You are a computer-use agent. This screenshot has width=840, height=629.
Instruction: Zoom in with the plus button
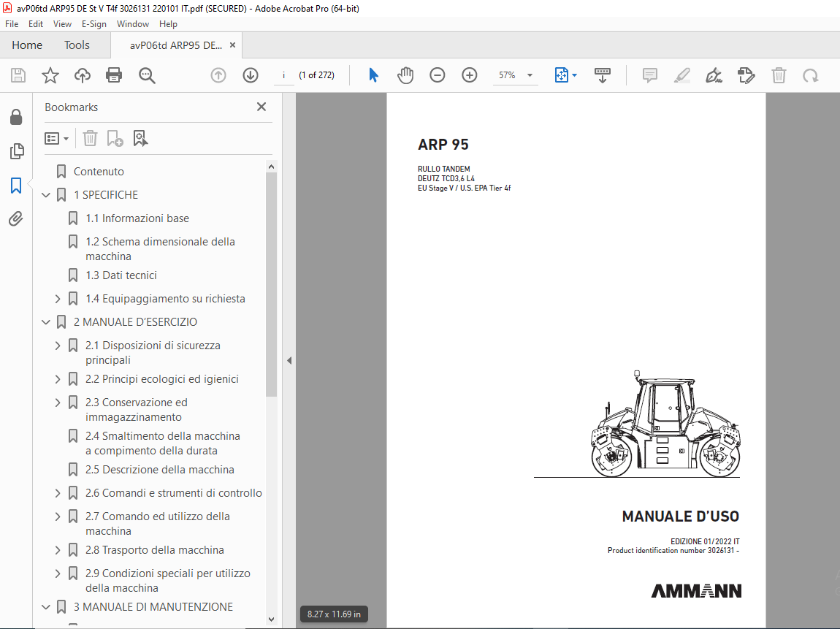coord(470,75)
